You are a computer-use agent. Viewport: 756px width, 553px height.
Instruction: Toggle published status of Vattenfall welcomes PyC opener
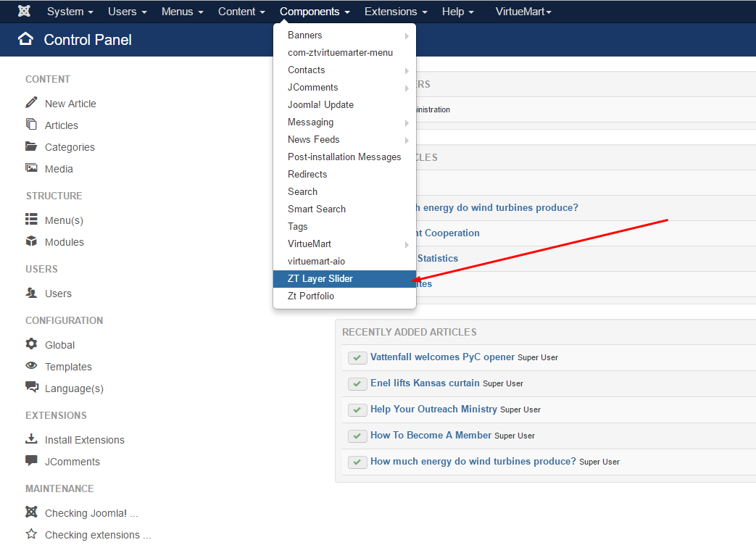click(x=357, y=358)
